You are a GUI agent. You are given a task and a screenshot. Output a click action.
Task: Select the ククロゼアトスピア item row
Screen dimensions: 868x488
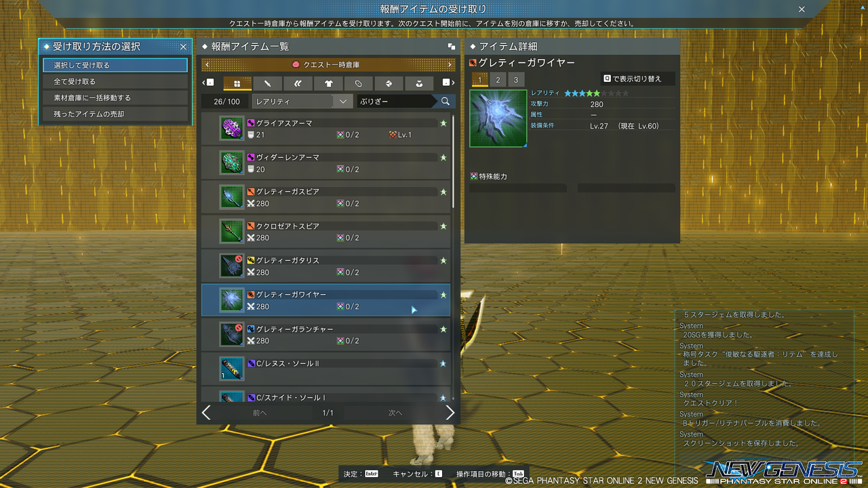(x=325, y=231)
